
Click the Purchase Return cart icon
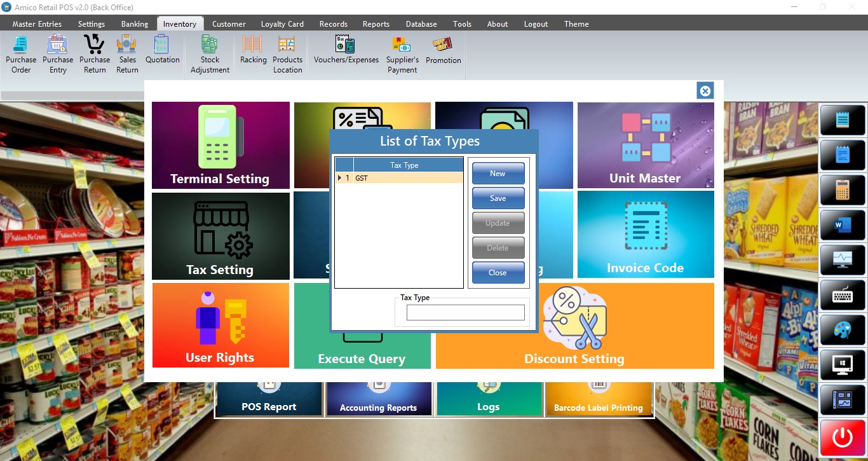point(95,45)
